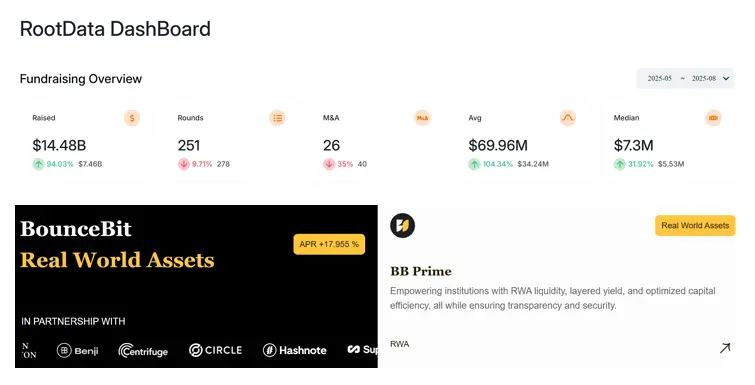Click the list icon on Rounds card

tap(277, 118)
